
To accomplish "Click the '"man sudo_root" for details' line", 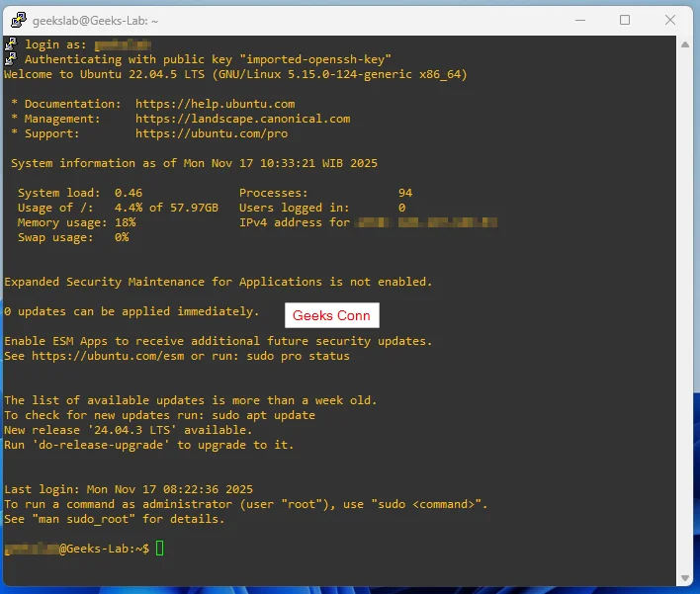I will click(115, 519).
